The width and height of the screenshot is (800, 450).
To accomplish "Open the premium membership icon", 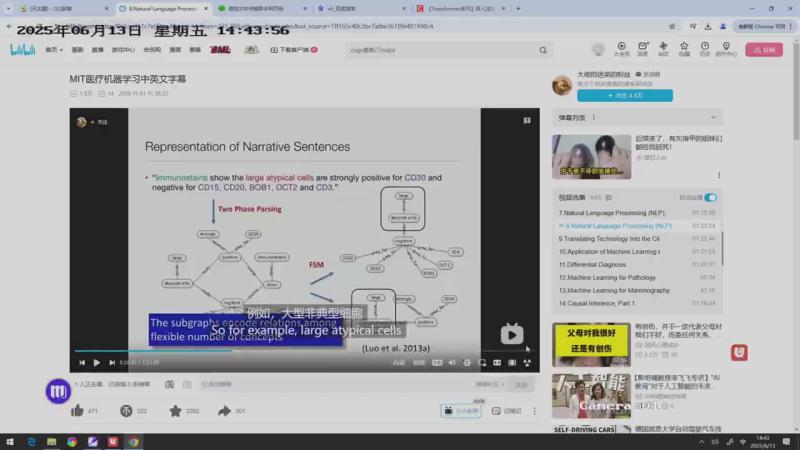I will (x=621, y=49).
